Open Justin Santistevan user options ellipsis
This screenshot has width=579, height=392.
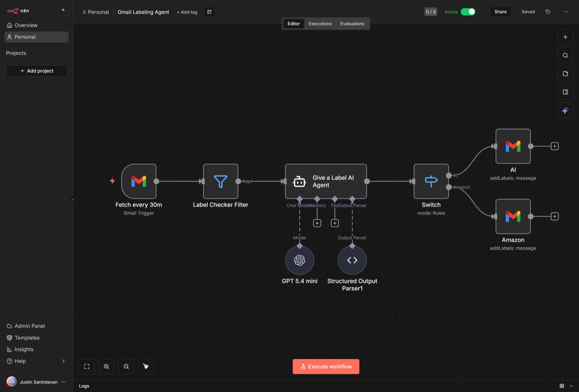click(x=63, y=382)
